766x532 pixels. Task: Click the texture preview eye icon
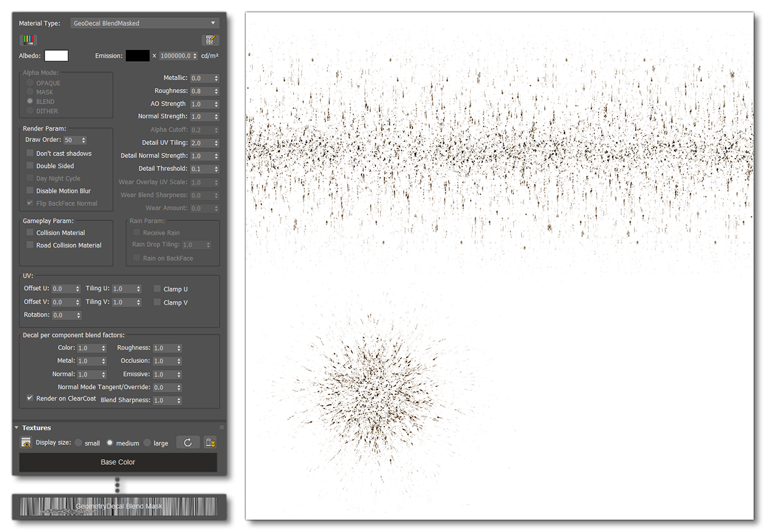pos(25,442)
